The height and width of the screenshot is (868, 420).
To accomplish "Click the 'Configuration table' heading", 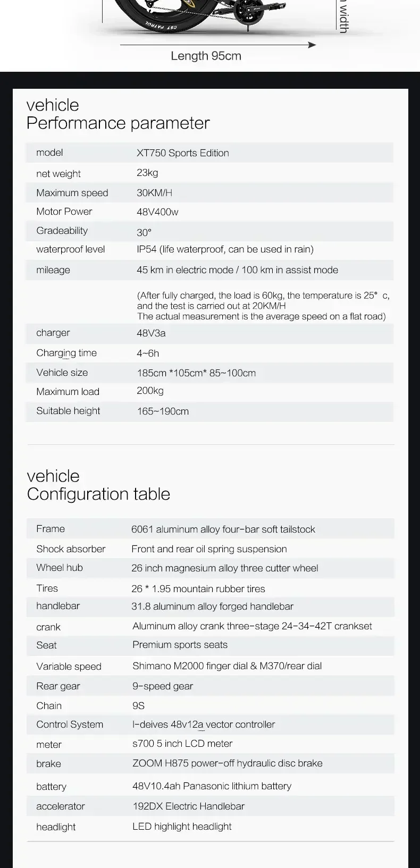I will tap(98, 494).
